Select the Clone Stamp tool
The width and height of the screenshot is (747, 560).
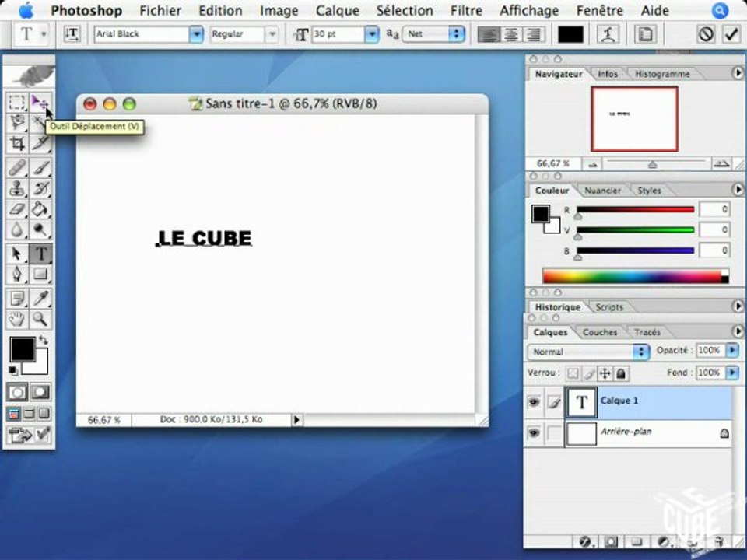tap(17, 188)
